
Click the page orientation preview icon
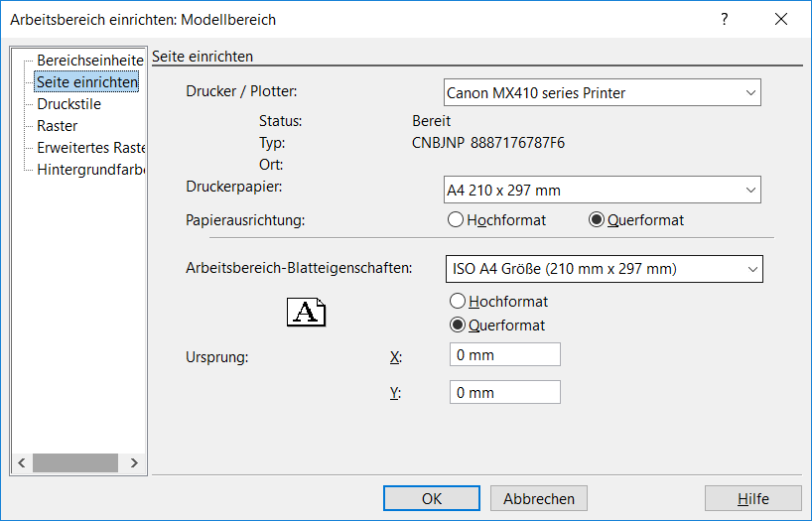click(x=306, y=313)
